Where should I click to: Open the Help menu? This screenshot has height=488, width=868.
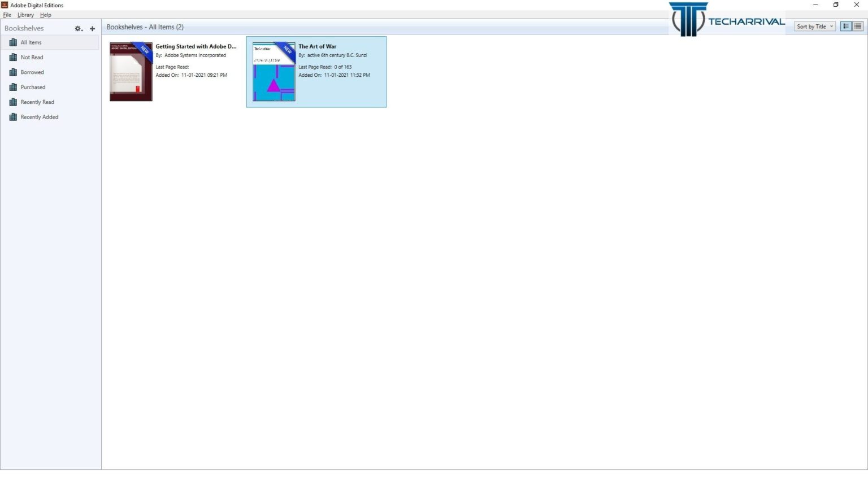tap(46, 15)
